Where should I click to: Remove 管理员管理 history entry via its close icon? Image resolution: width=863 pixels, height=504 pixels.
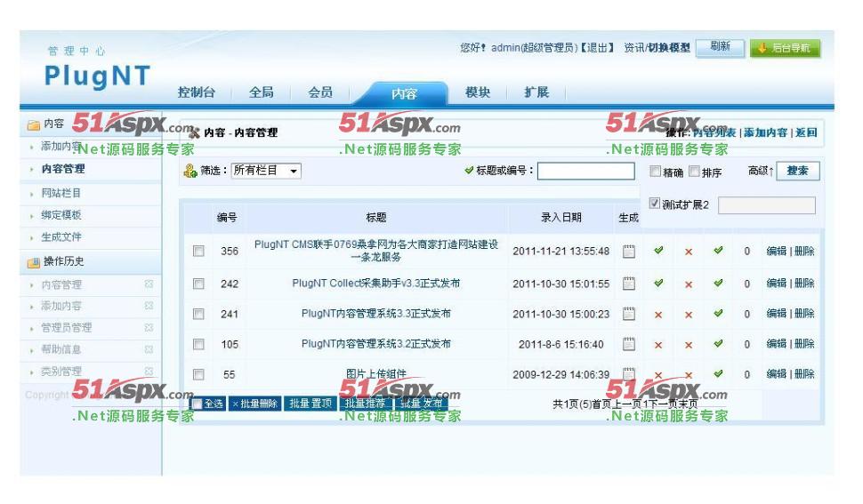click(x=149, y=328)
